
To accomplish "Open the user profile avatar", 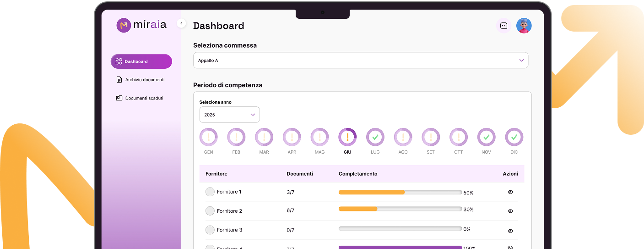I will 524,26.
